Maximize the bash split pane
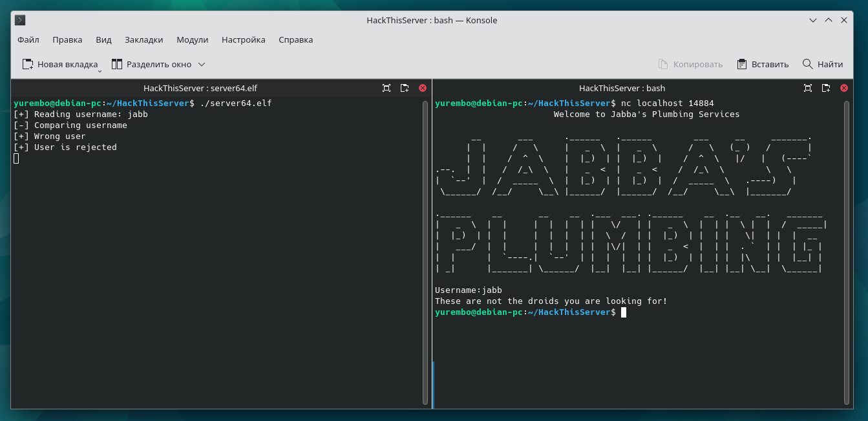The height and width of the screenshot is (421, 868). coord(807,88)
